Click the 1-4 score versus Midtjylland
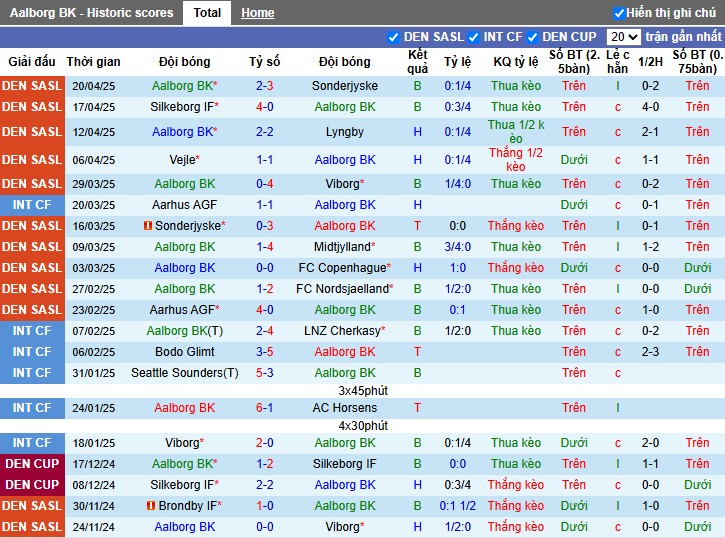725x538 pixels. 264,247
